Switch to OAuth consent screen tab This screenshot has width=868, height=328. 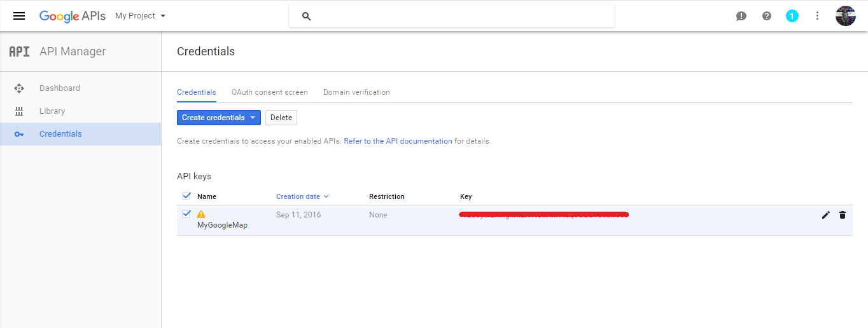click(x=270, y=92)
